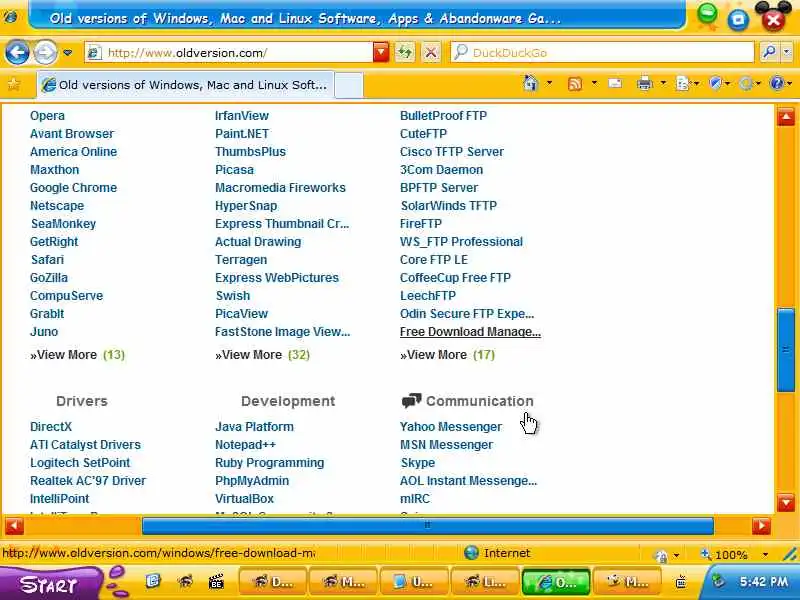Image resolution: width=800 pixels, height=600 pixels.
Task: Go to Home page icon
Action: (x=531, y=83)
